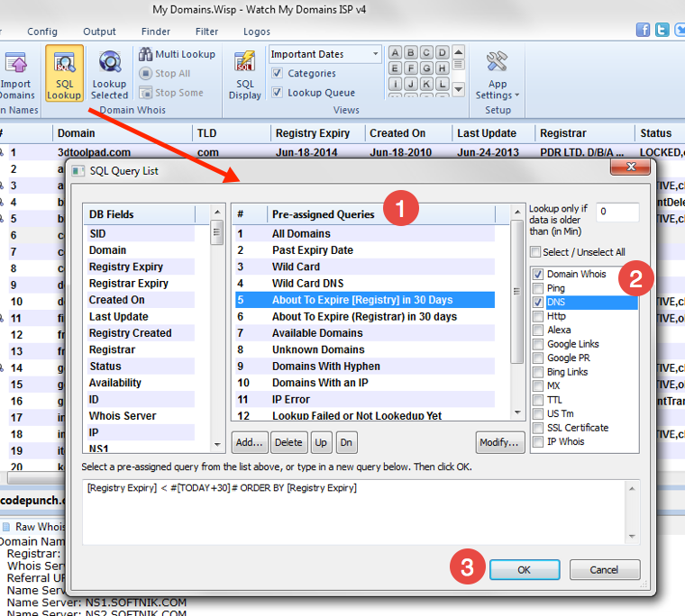The image size is (685, 616).
Task: Click the SQL Lookup ribbon icon
Action: point(64,73)
